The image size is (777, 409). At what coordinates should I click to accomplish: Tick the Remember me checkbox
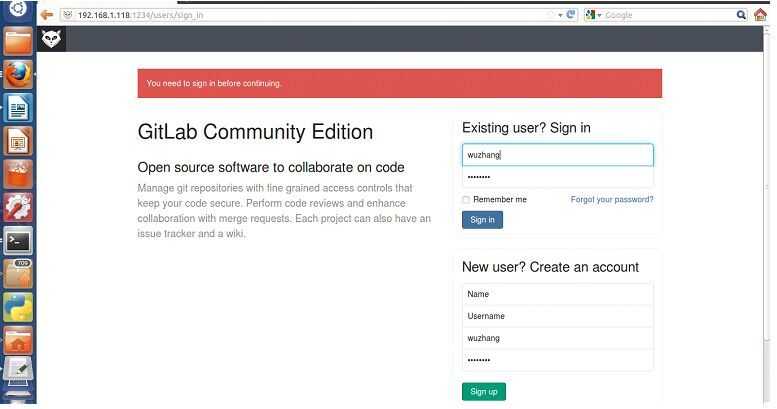[466, 200]
